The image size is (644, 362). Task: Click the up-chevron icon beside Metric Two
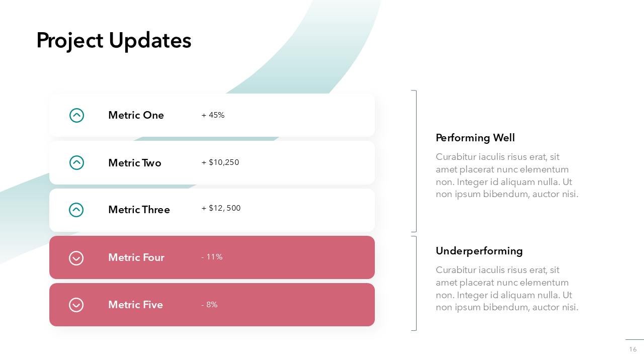coord(76,162)
